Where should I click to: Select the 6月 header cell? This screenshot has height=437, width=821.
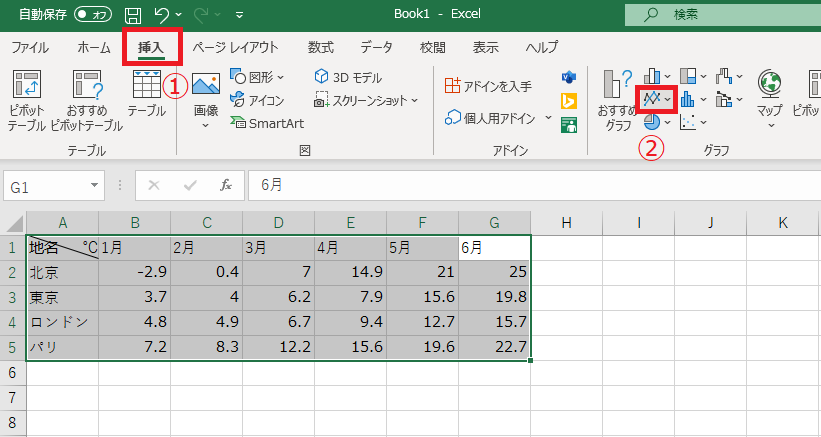[x=494, y=248]
